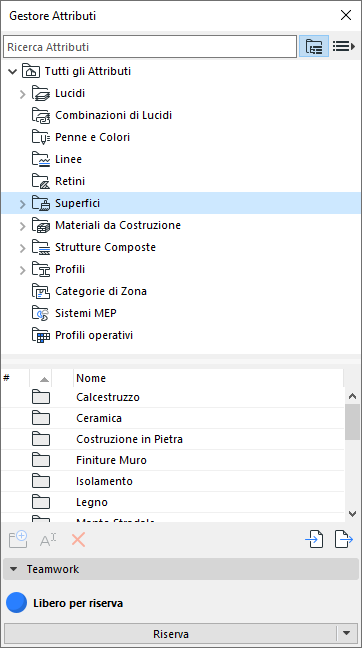Select the Tutti gli Attributi folder icon

pyautogui.click(x=31, y=71)
